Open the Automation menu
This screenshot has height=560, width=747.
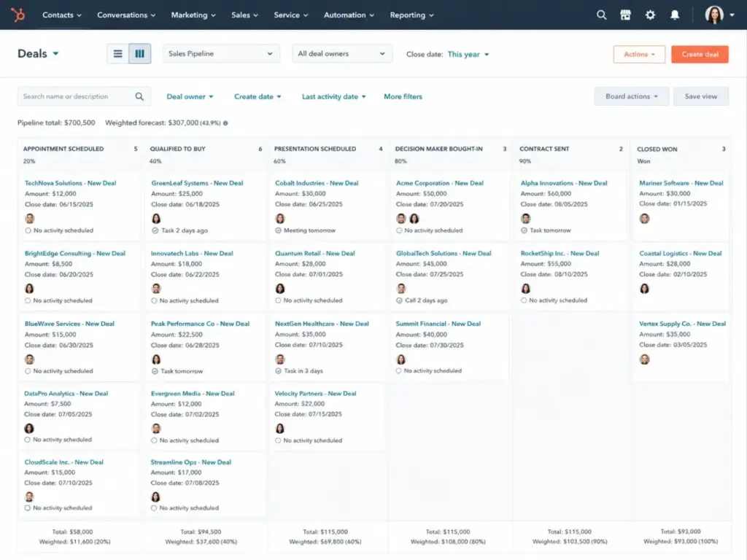[x=349, y=15]
